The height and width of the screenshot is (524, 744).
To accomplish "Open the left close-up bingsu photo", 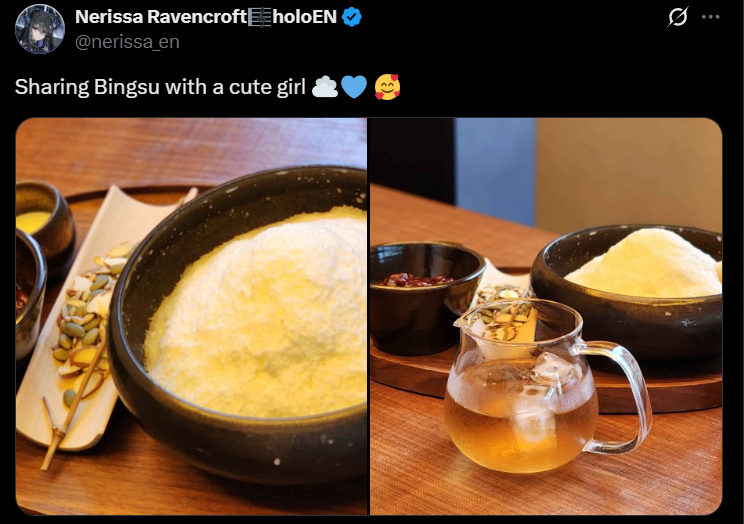I will pos(191,316).
